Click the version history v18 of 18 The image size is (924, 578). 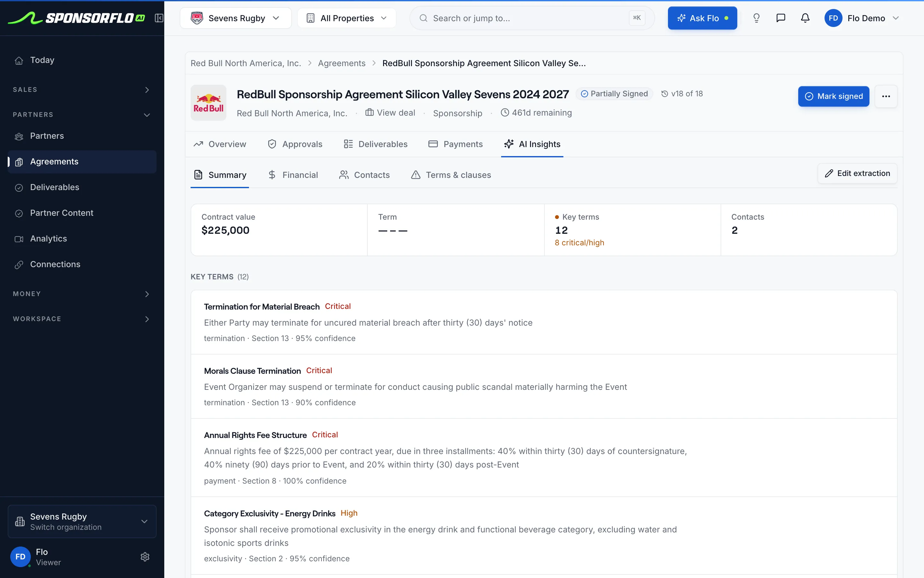682,94
